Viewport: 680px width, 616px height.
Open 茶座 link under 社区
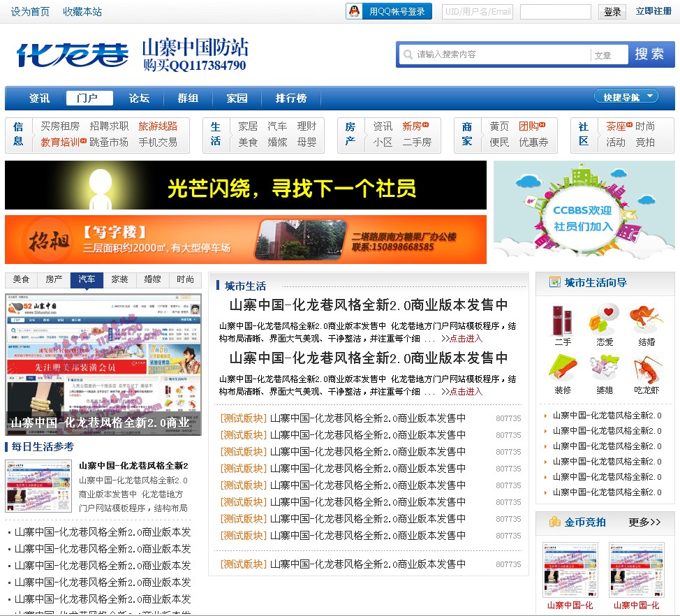coord(616,126)
